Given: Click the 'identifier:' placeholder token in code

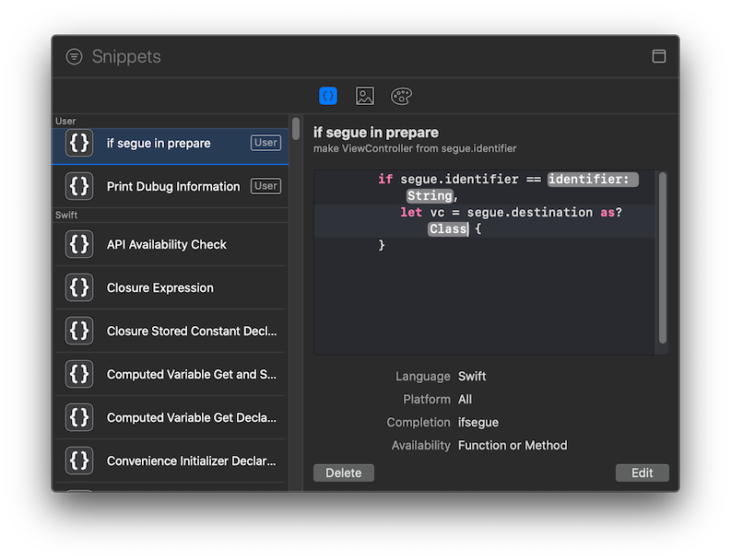Looking at the screenshot, I should pos(593,180).
